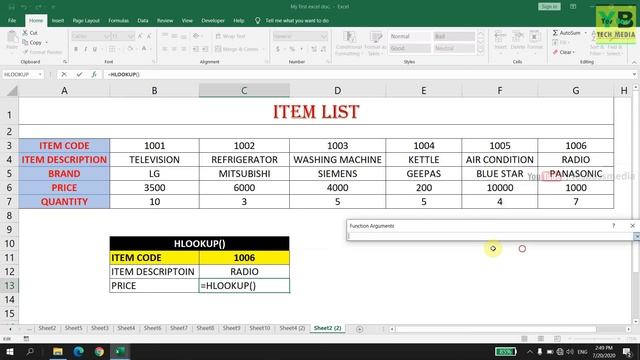Select column C header
640x360 pixels.
point(244,91)
